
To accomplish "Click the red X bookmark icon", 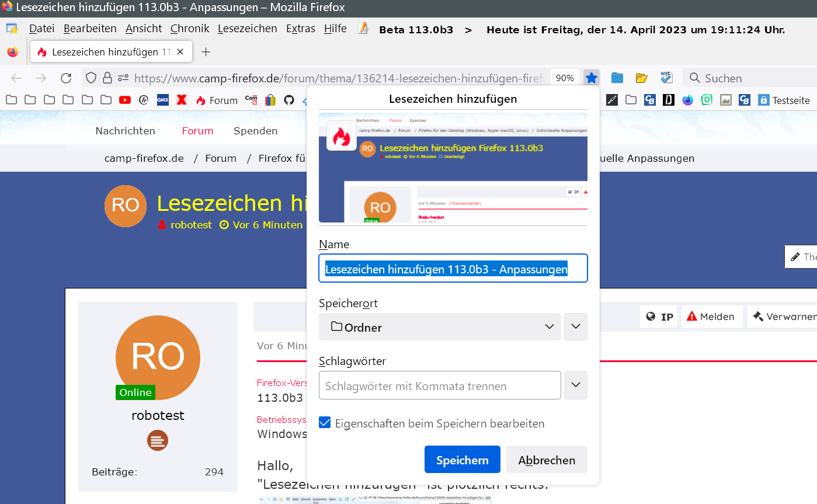I will pyautogui.click(x=182, y=100).
